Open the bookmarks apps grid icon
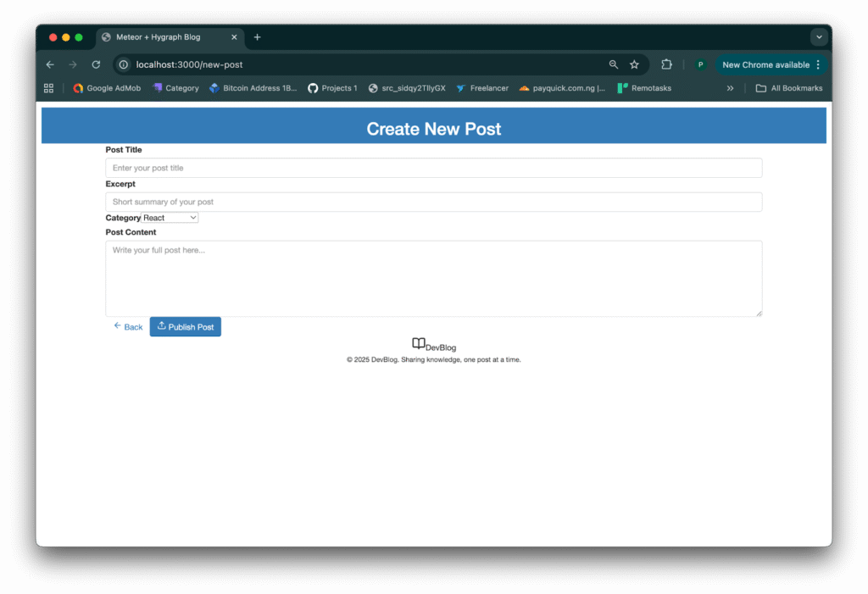 pos(48,88)
